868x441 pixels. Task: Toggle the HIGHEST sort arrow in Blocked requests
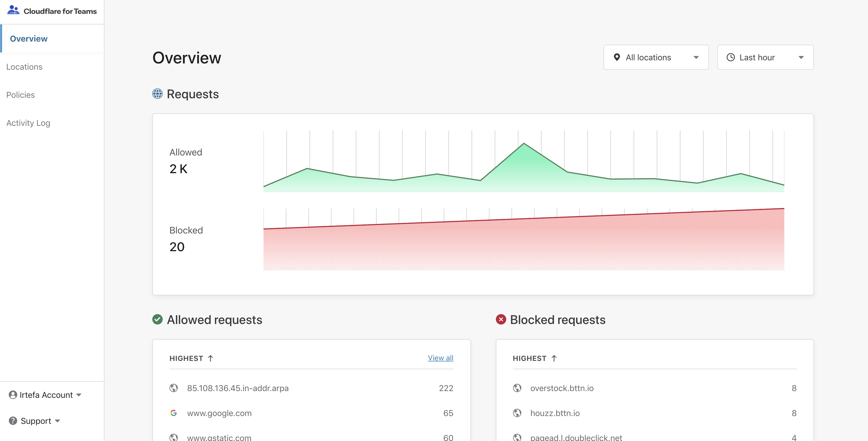tap(554, 358)
